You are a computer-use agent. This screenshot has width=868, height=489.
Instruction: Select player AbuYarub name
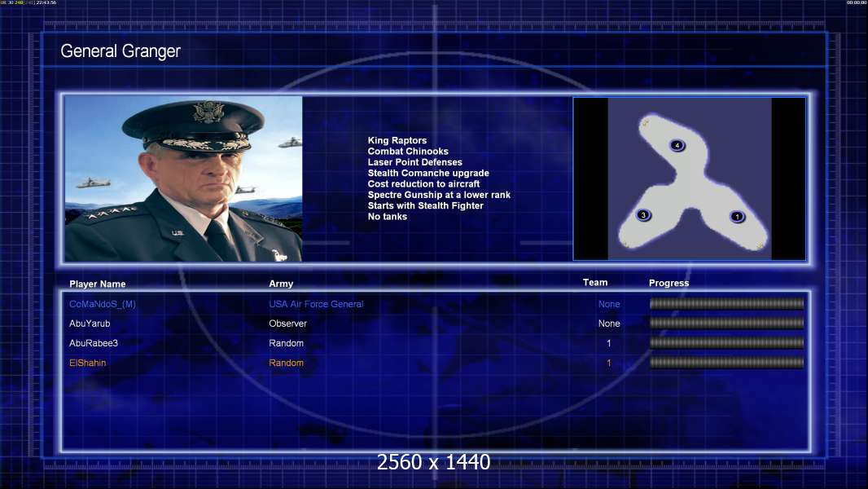tap(90, 324)
